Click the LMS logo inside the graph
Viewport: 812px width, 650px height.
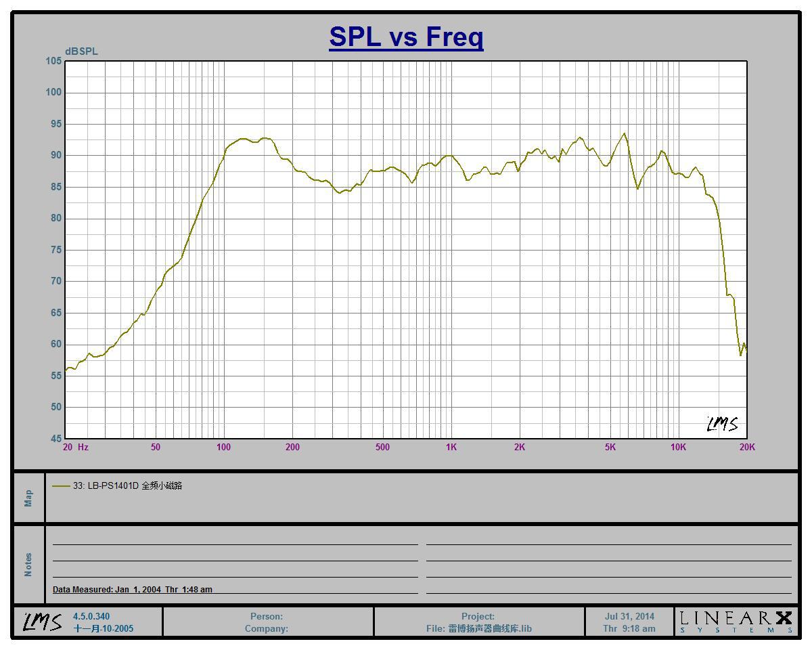[x=723, y=425]
